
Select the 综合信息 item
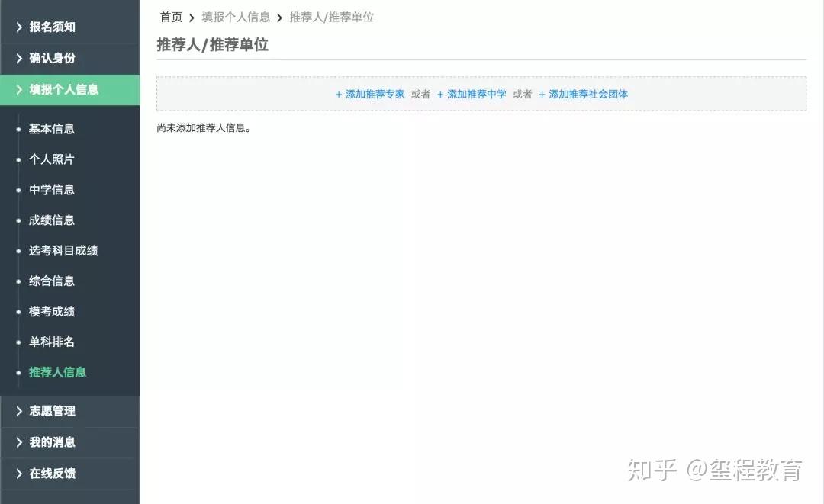coord(52,281)
